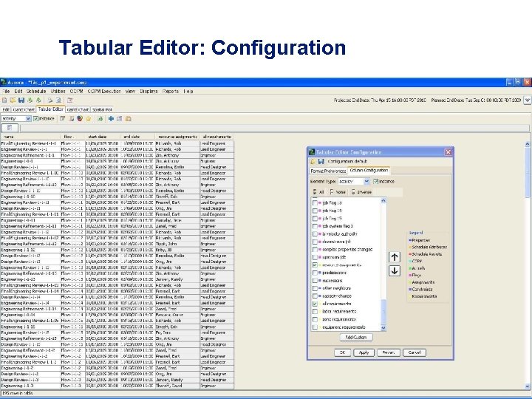This screenshot has width=532, height=399.
Task: Open the Schedule menu
Action: (x=36, y=92)
